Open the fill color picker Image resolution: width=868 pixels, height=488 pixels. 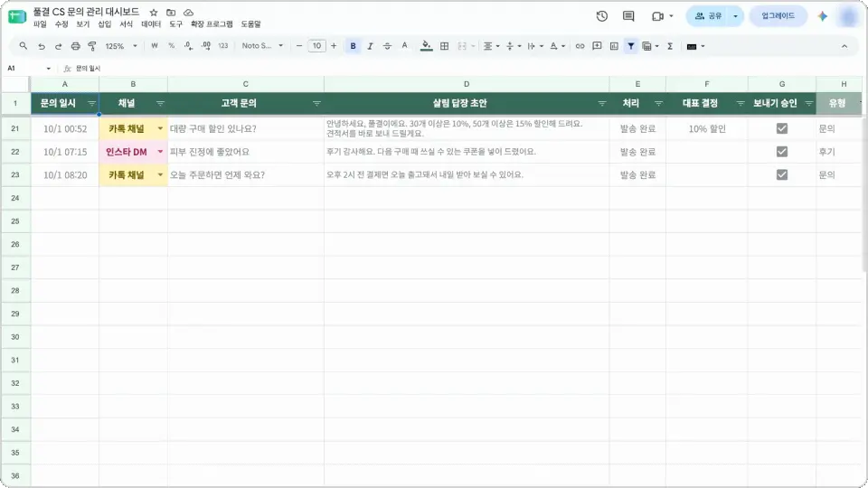[x=426, y=46]
